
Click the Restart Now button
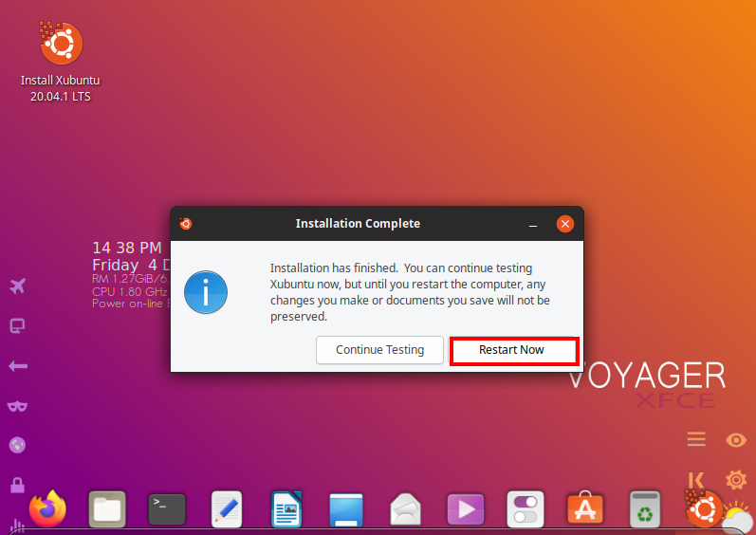(513, 350)
